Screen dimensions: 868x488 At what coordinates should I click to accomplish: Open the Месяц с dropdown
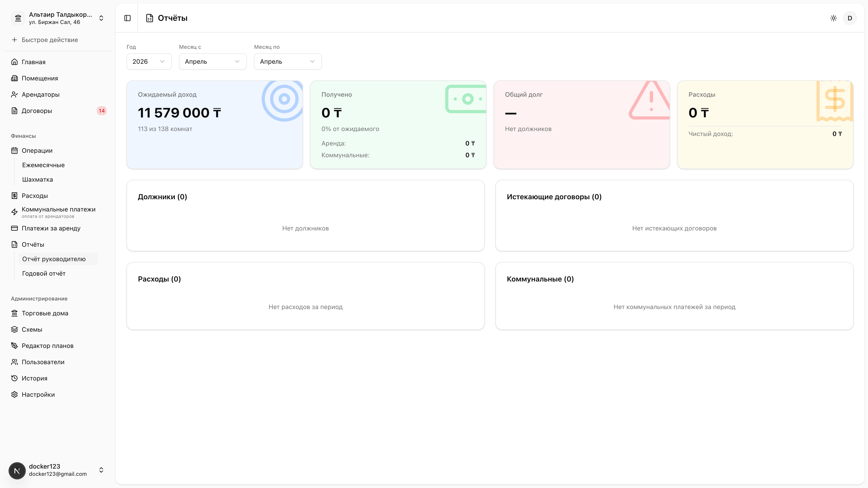pos(213,62)
